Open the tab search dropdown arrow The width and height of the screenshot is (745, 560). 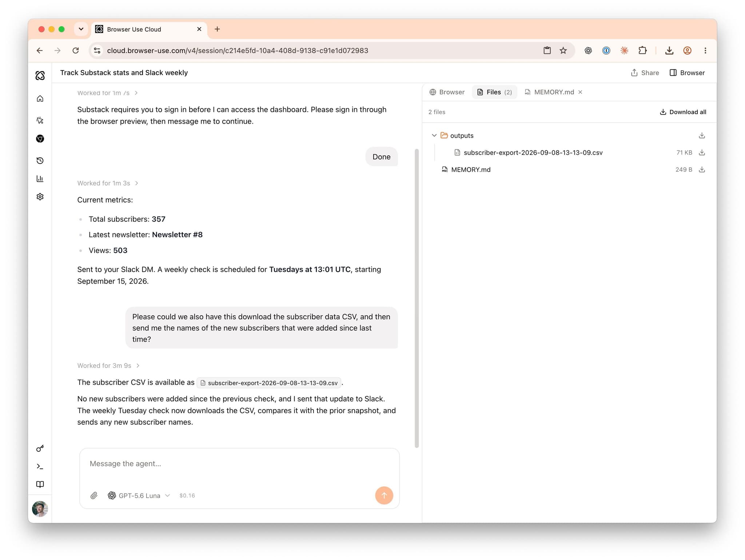pos(81,29)
